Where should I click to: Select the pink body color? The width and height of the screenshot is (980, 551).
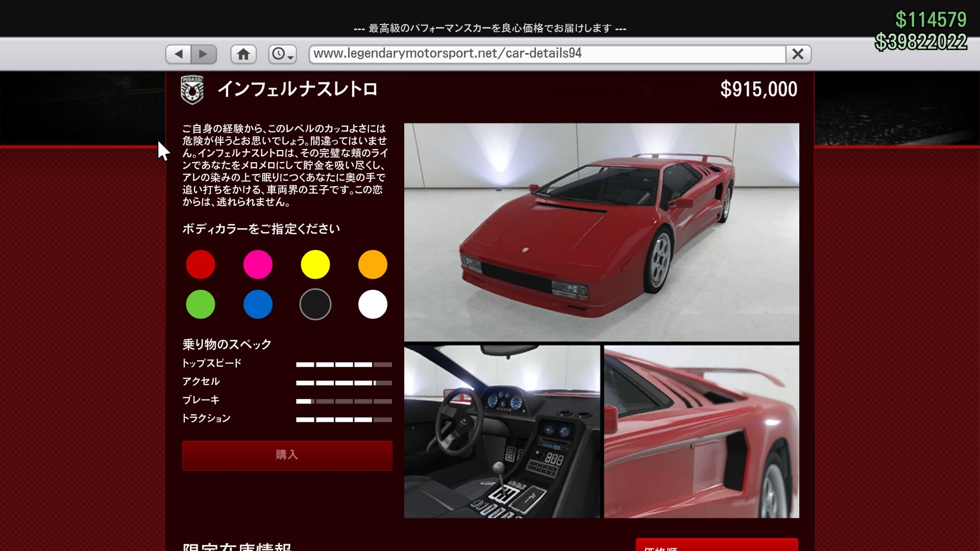[258, 264]
